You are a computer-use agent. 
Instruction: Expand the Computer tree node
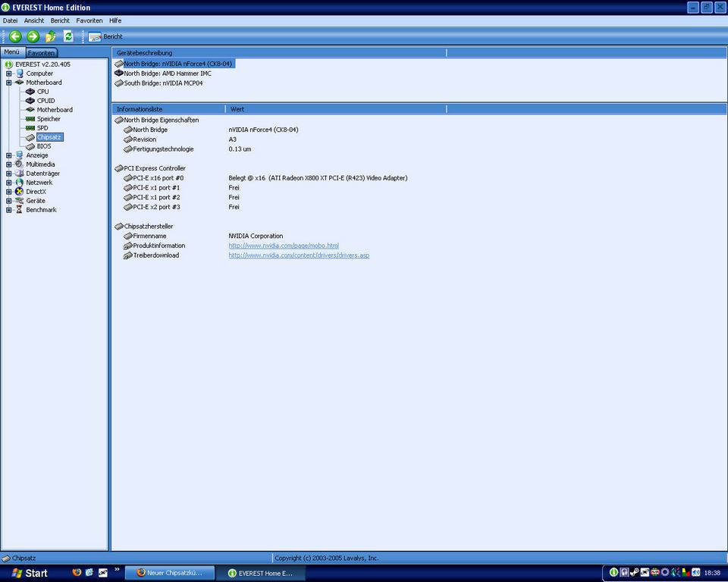click(9, 74)
